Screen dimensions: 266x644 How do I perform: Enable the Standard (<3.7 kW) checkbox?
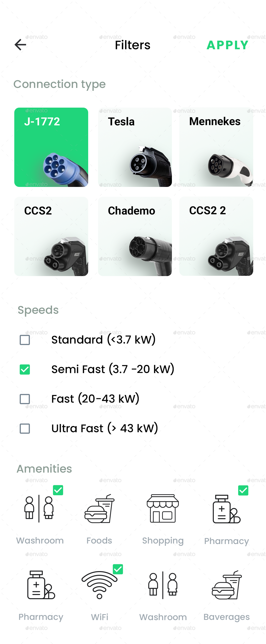[25, 340]
